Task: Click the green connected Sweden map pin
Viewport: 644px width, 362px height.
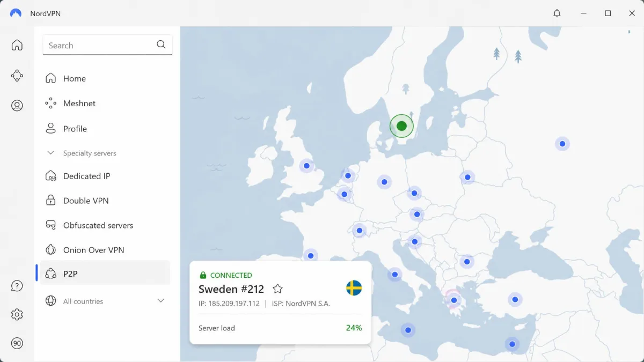Action: coord(401,126)
